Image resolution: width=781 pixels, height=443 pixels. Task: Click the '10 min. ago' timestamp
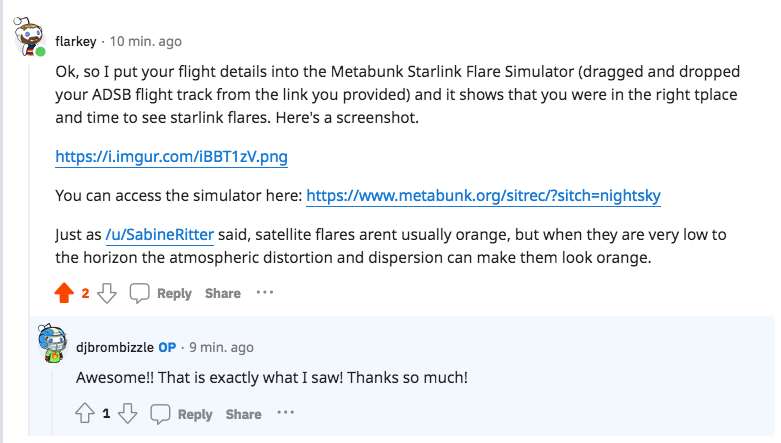pos(146,42)
